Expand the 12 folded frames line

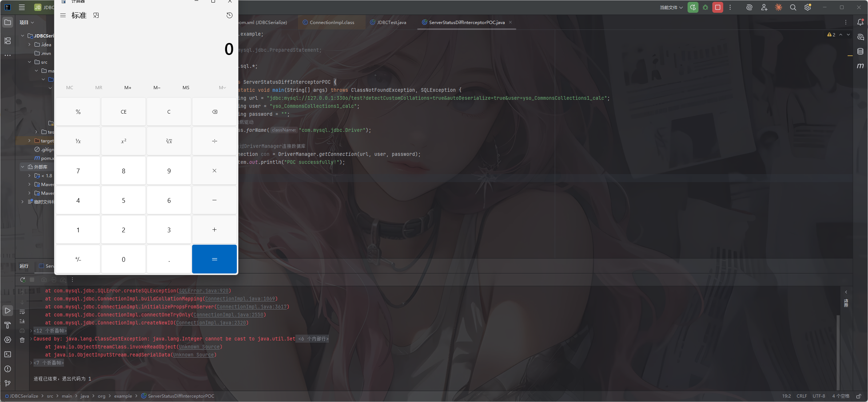50,331
